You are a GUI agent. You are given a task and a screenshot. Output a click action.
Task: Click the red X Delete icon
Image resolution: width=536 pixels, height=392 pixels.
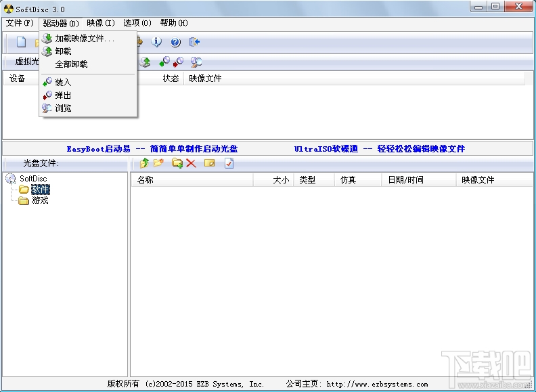tap(191, 164)
